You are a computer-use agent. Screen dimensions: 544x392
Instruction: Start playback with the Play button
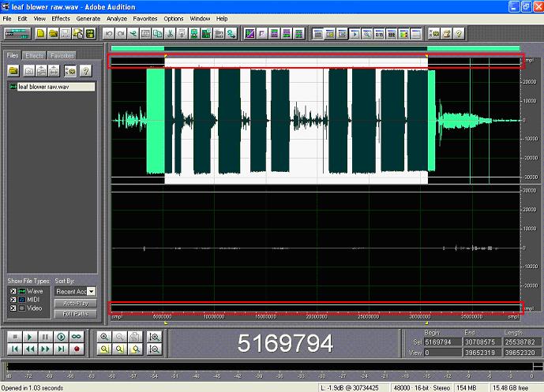point(30,337)
